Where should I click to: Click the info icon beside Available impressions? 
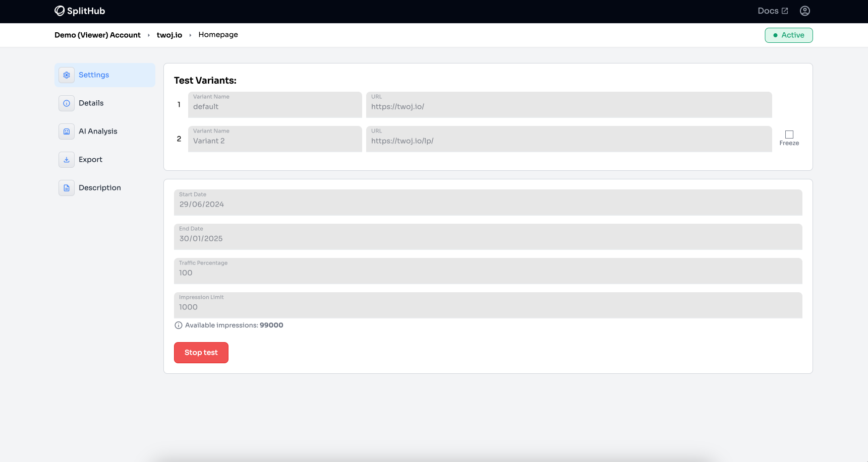click(x=179, y=325)
